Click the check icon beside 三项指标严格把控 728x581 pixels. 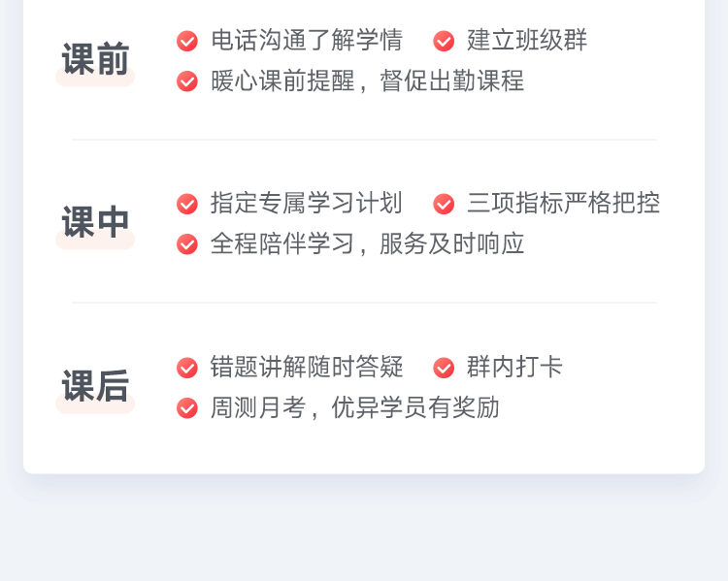click(444, 204)
